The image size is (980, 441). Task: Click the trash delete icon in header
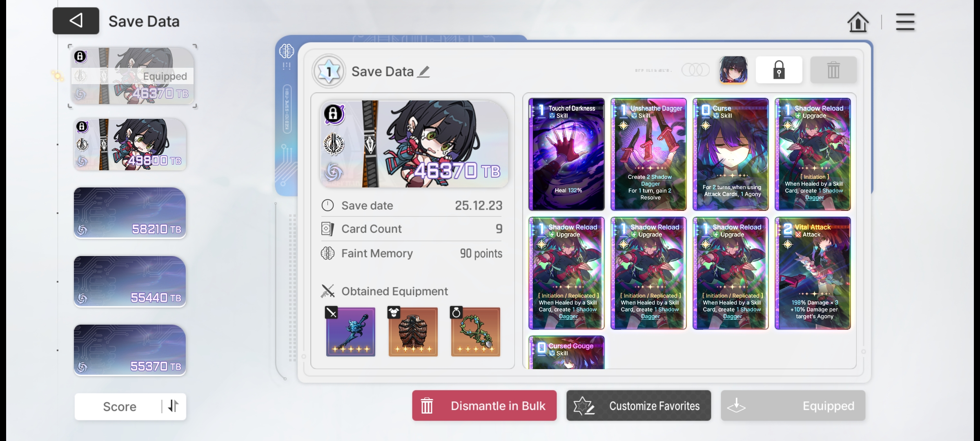coord(833,70)
